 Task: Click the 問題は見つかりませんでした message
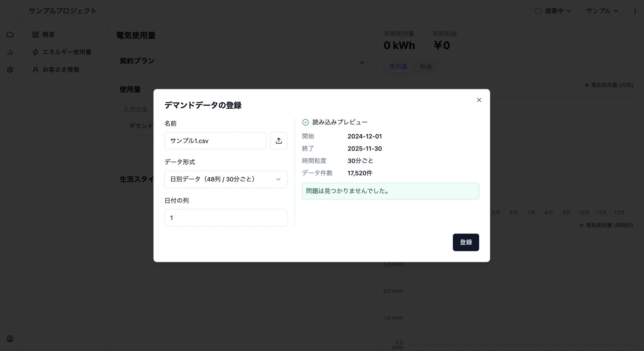tap(390, 191)
